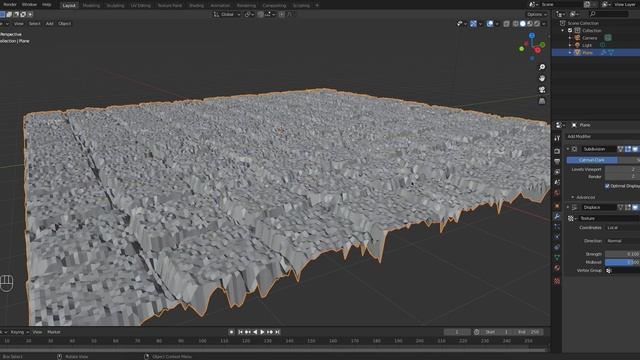Image resolution: width=640 pixels, height=360 pixels.
Task: Open the Coordinates Local dropdown
Action: pos(622,228)
